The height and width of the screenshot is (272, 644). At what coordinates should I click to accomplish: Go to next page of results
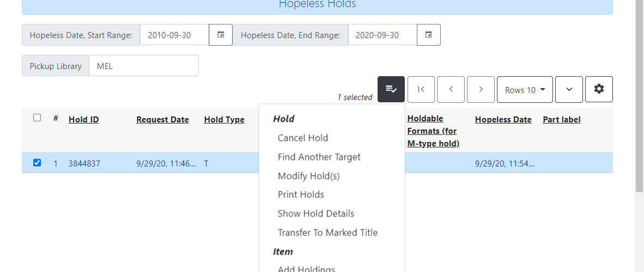click(481, 89)
